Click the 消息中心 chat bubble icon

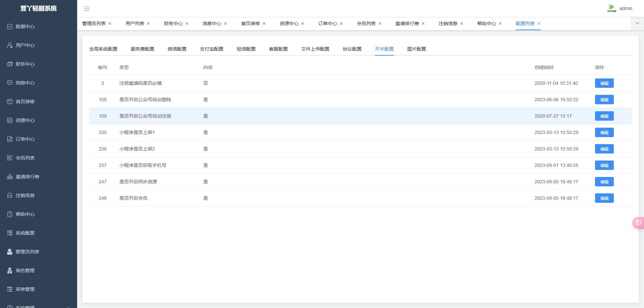tap(10, 83)
